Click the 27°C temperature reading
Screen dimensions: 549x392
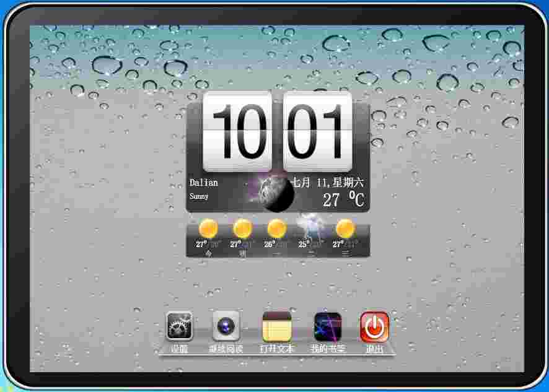[x=339, y=199]
